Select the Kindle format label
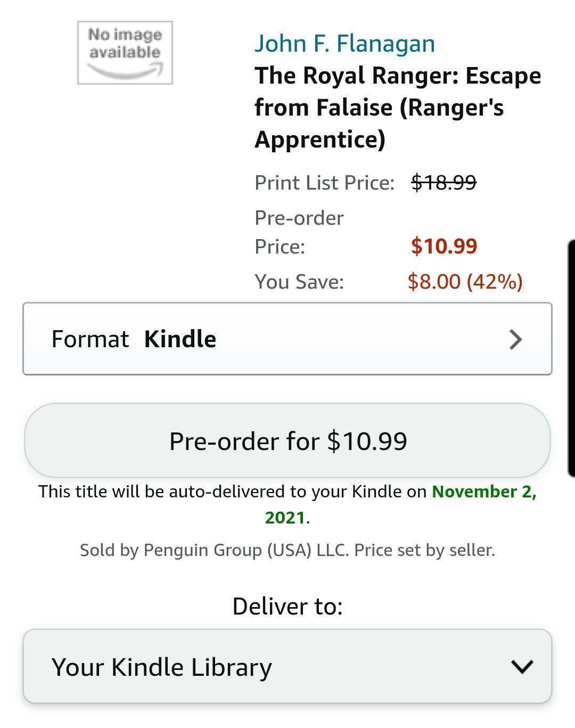This screenshot has height=728, width=575. point(180,339)
